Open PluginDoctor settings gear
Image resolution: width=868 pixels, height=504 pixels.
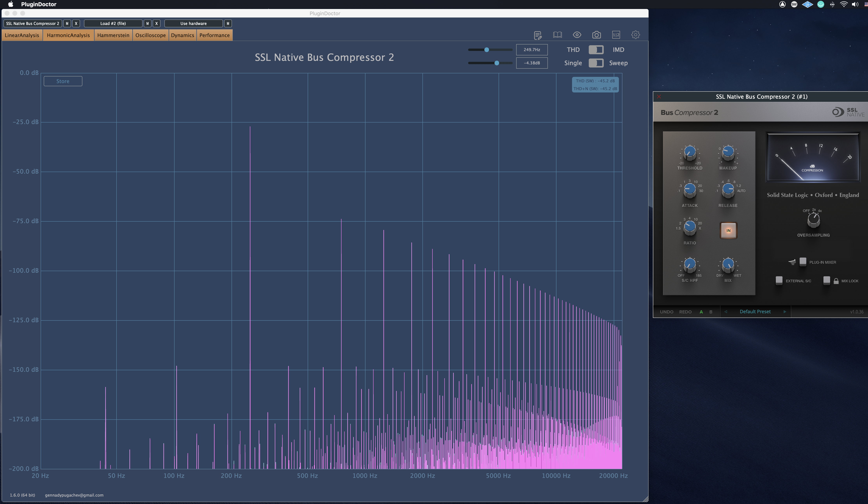[x=635, y=35]
